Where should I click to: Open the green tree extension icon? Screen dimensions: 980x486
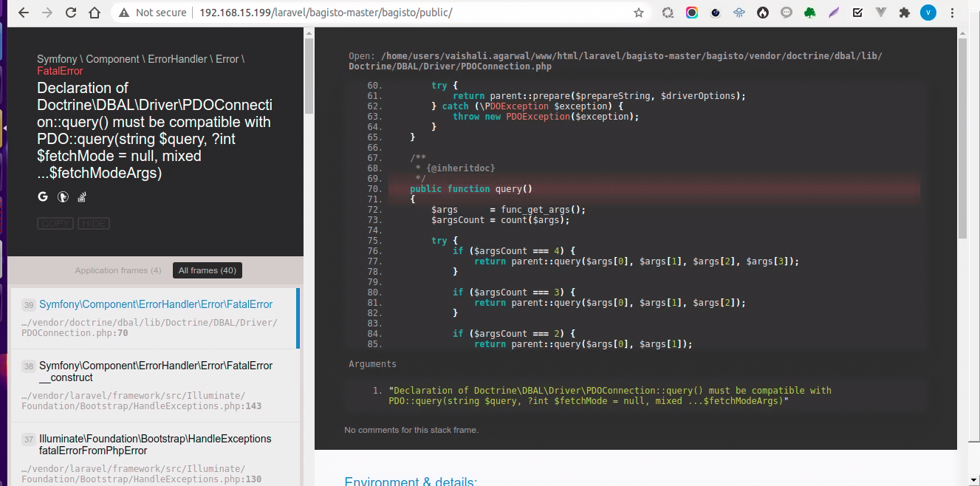810,13
